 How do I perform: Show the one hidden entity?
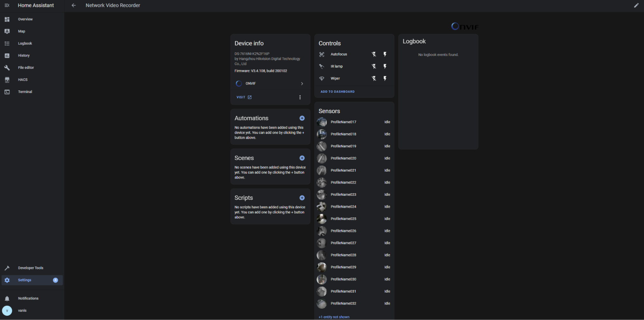tap(334, 317)
